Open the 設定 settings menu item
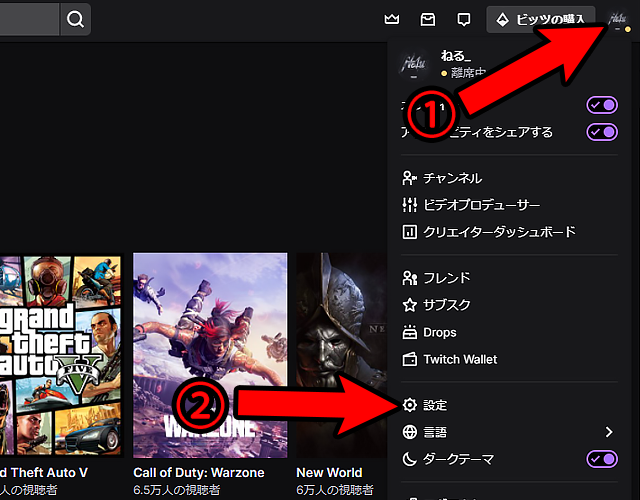640x500 pixels. pos(509,405)
